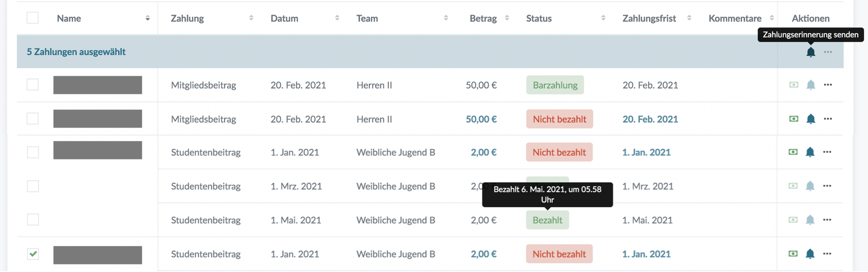This screenshot has height=272, width=868.
Task: Mark unpaid Herren II payment as paid
Action: pos(794,119)
